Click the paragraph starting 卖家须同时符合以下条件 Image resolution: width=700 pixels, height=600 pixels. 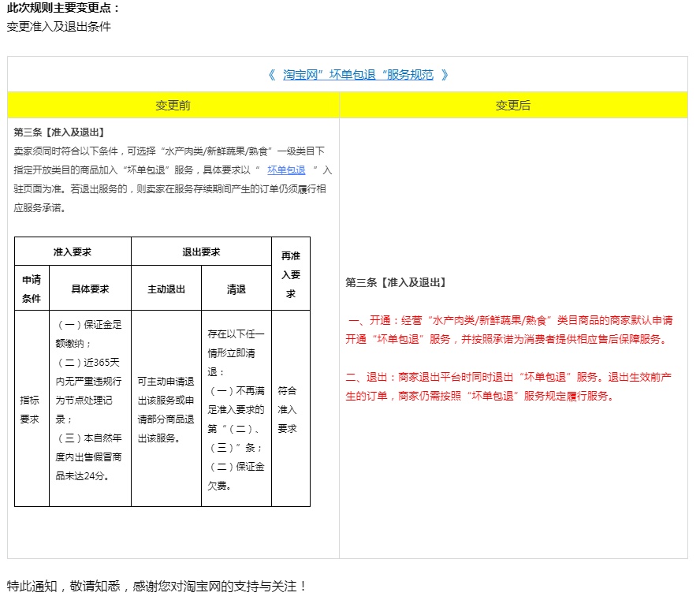173,180
